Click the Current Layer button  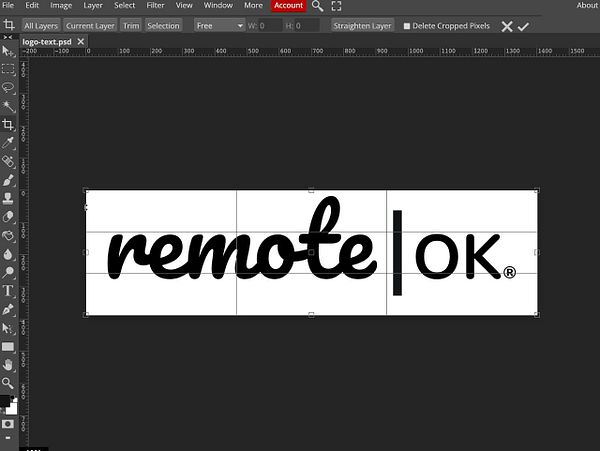coord(90,26)
